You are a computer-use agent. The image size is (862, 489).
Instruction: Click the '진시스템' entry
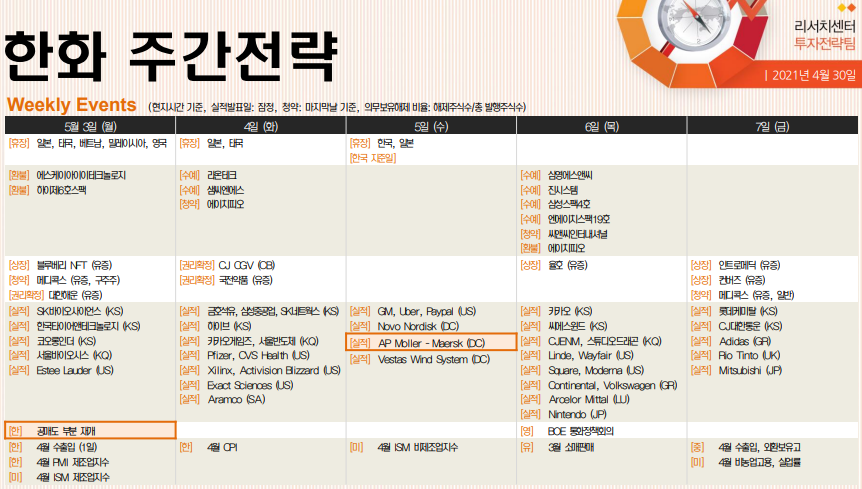(x=563, y=190)
